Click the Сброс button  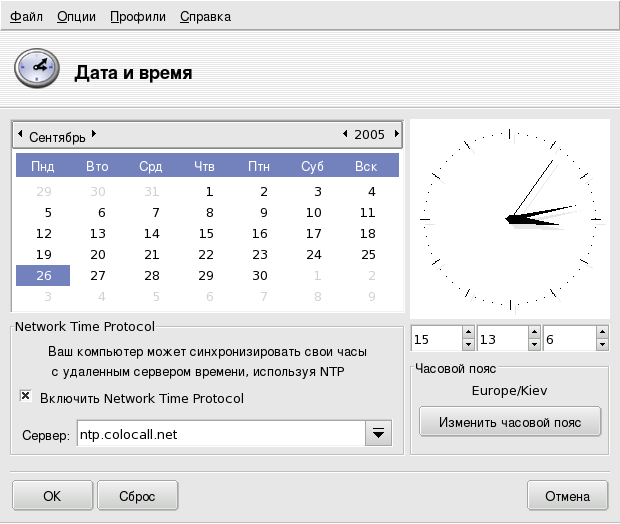(x=137, y=495)
